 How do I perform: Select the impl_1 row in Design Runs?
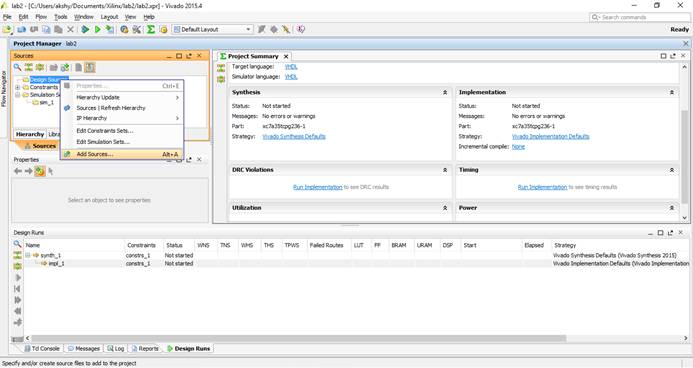coord(356,263)
